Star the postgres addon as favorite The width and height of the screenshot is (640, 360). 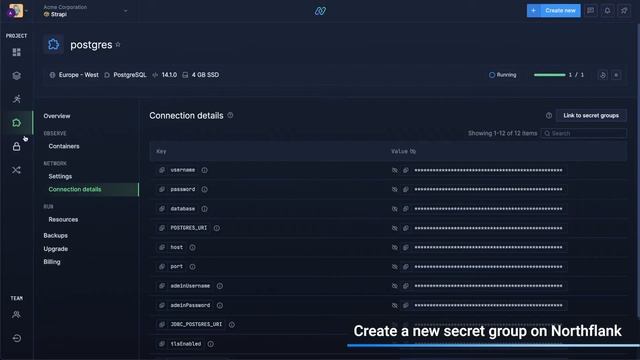point(118,44)
